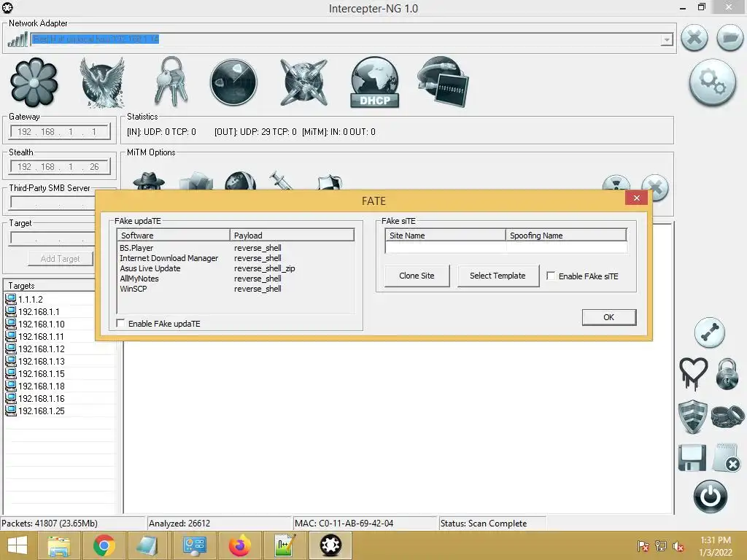Enable FAke siTE checkbox

[x=551, y=276]
